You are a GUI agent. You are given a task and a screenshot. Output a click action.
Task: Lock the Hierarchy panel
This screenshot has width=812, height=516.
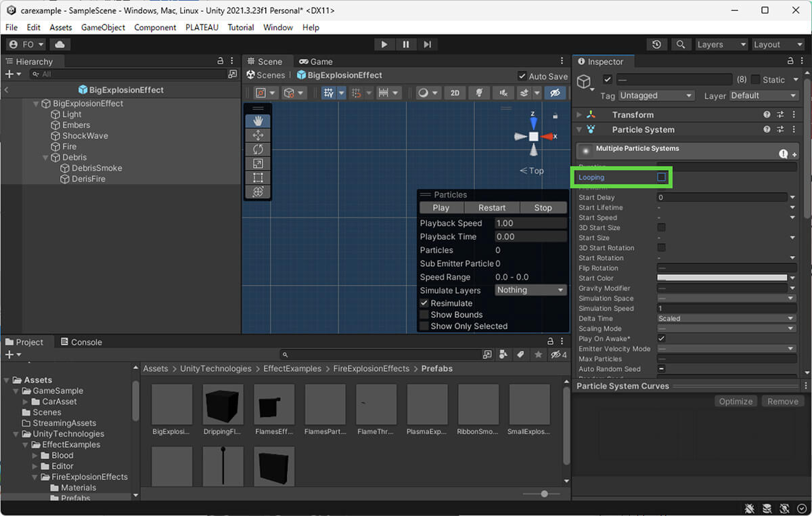(221, 61)
